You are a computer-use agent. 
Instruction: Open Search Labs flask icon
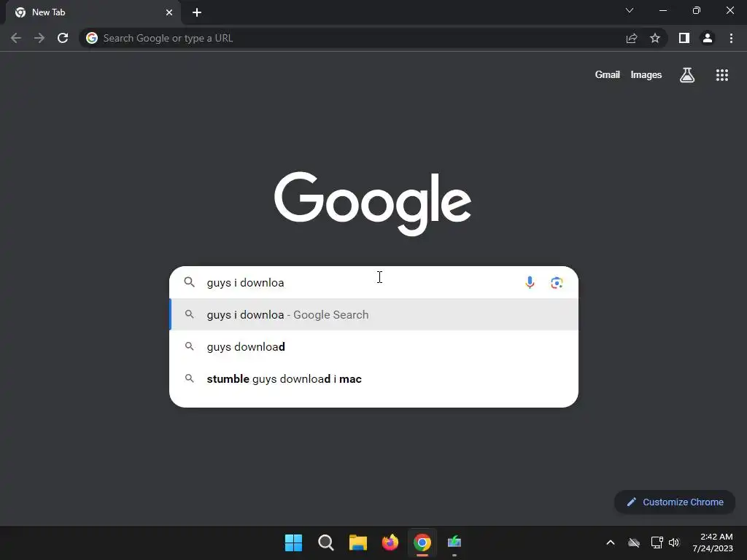click(687, 75)
